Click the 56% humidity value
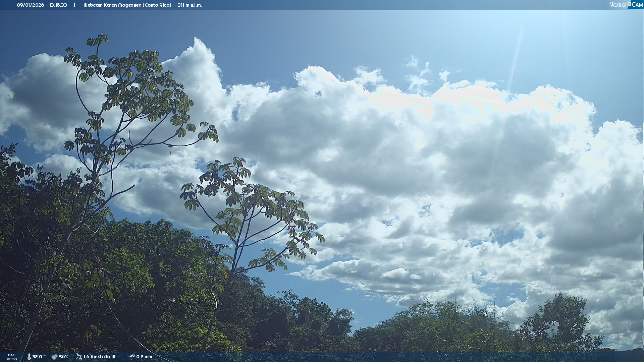644x362 pixels. (x=63, y=357)
